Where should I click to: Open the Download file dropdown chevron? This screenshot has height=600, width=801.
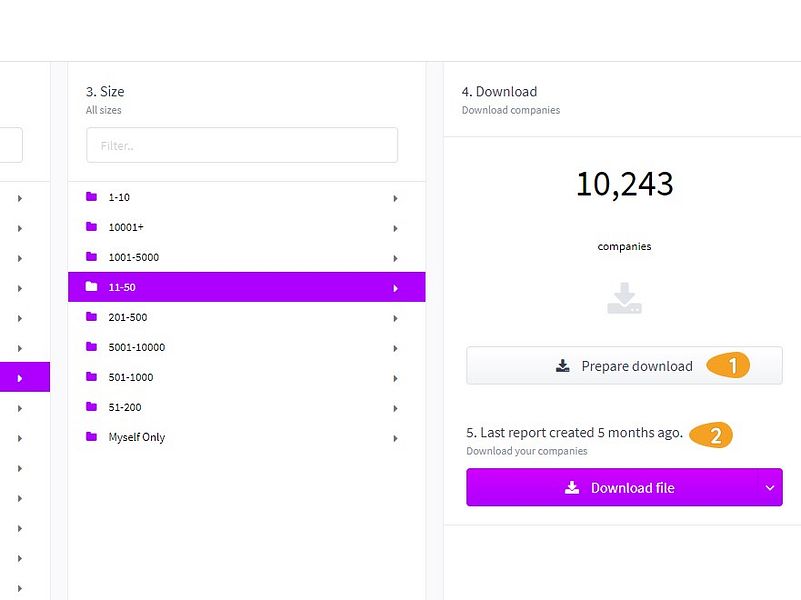click(769, 488)
